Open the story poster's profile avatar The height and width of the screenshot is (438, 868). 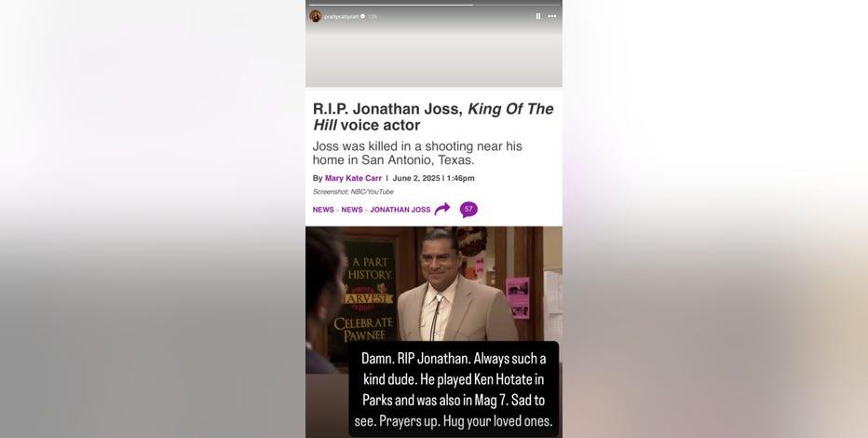[x=316, y=16]
